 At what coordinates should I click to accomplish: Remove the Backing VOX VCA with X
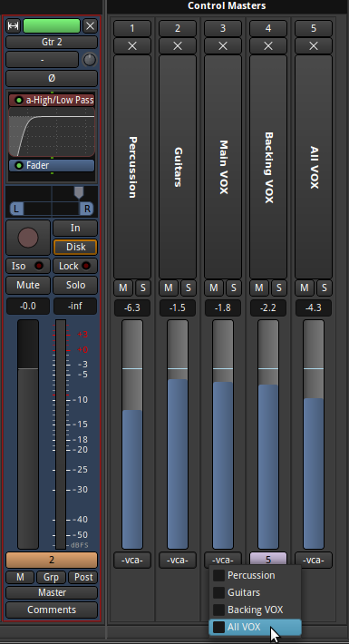pyautogui.click(x=268, y=46)
